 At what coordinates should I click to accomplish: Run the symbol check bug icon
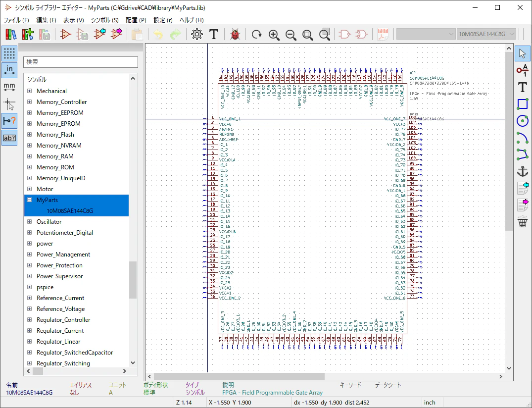tap(235, 34)
